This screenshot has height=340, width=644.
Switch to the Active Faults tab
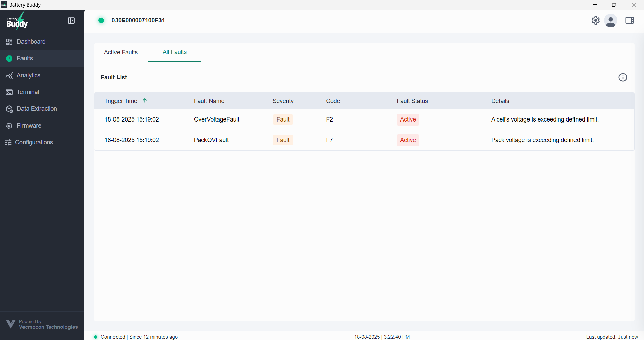click(x=121, y=52)
